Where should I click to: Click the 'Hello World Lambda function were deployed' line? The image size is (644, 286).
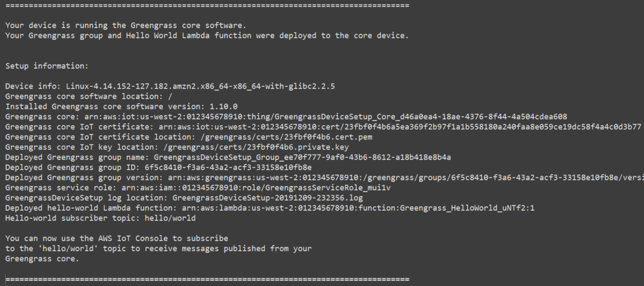(x=206, y=36)
